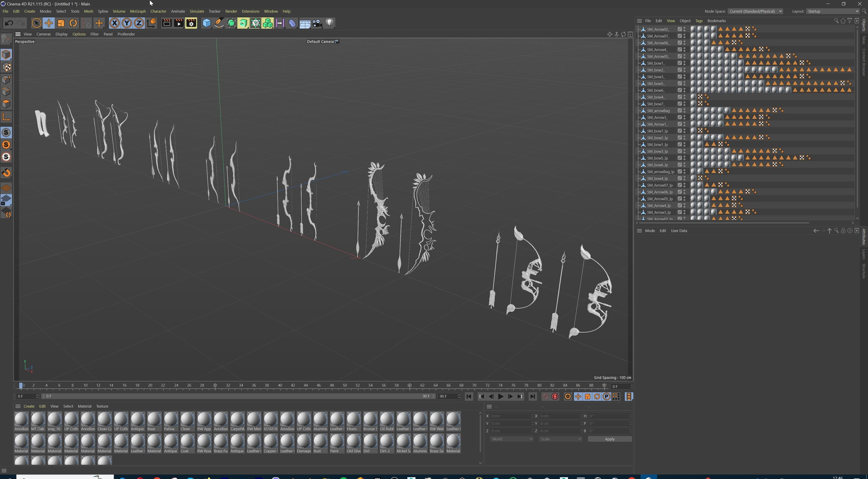The height and width of the screenshot is (479, 868).
Task: Toggle X-axis lock button
Action: click(115, 23)
